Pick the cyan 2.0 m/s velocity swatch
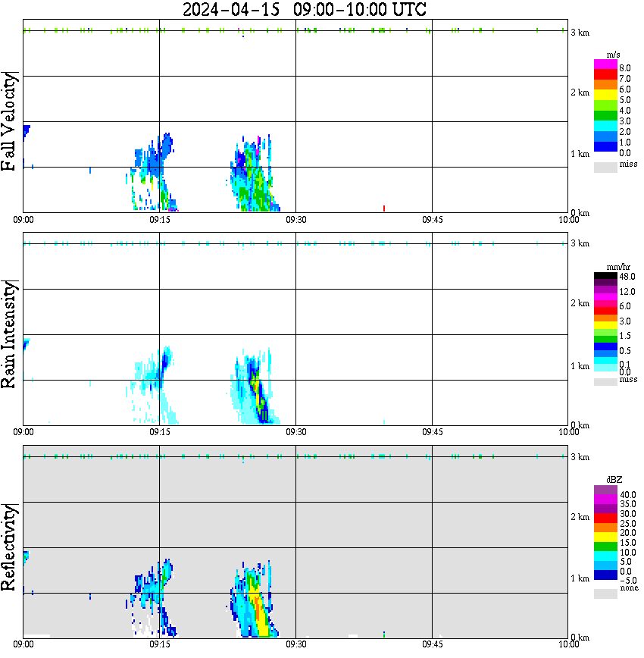 [605, 126]
